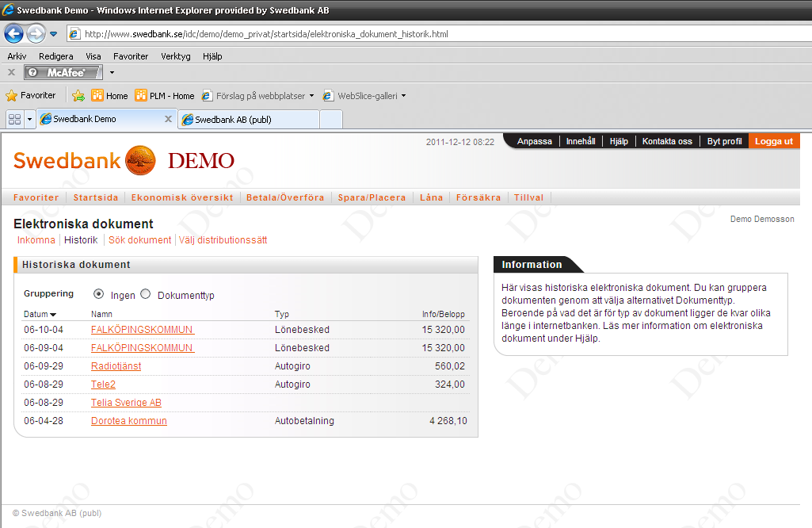Sort by the Datum column header

pos(40,314)
